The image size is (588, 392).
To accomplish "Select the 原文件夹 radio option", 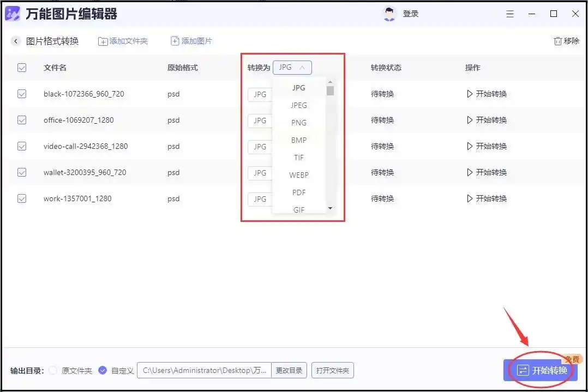I will pyautogui.click(x=53, y=370).
